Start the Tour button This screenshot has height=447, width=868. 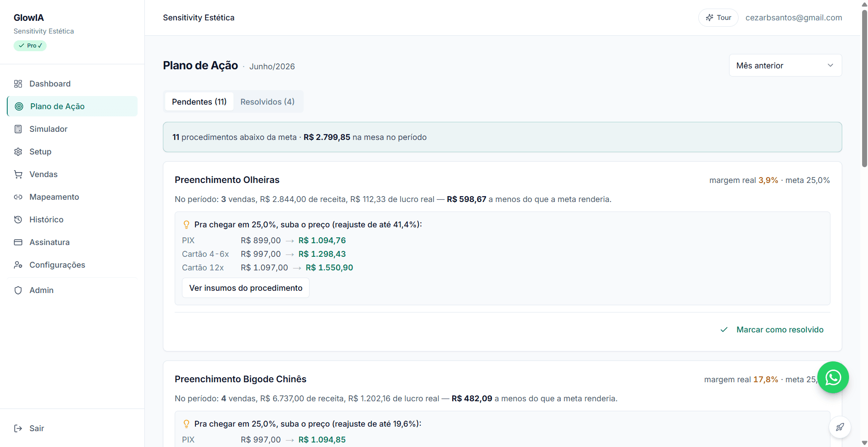[718, 18]
